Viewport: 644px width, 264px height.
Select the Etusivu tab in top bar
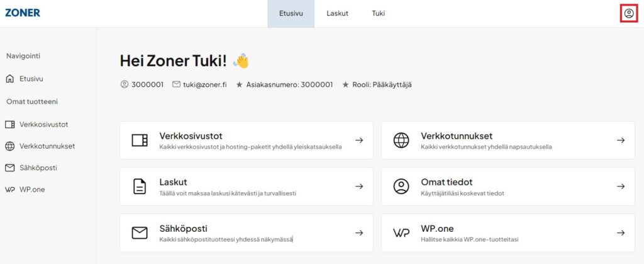click(x=291, y=13)
